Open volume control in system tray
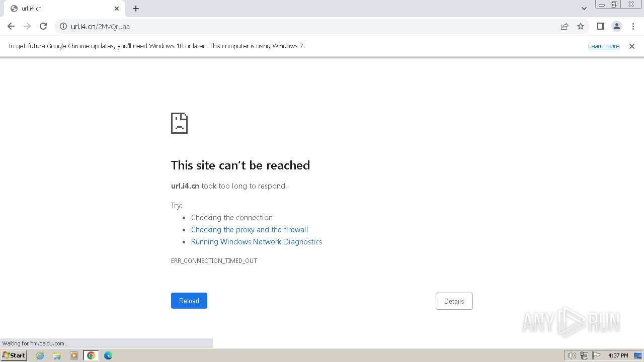644x362 pixels. click(572, 355)
